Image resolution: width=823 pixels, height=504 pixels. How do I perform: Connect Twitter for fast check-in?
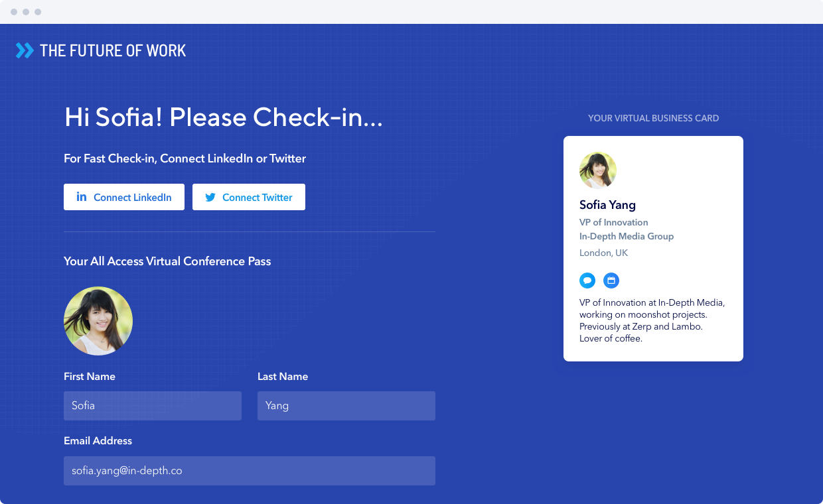(x=249, y=197)
